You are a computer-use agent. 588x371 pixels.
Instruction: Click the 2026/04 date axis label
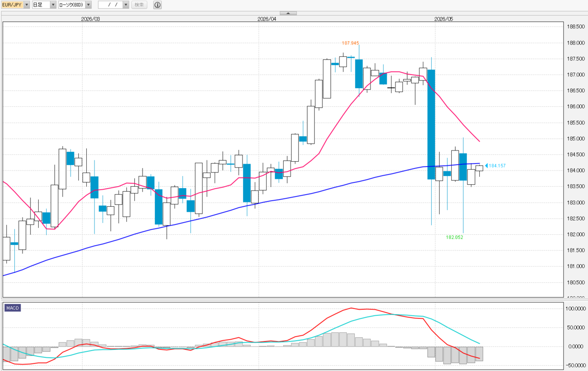(267, 19)
